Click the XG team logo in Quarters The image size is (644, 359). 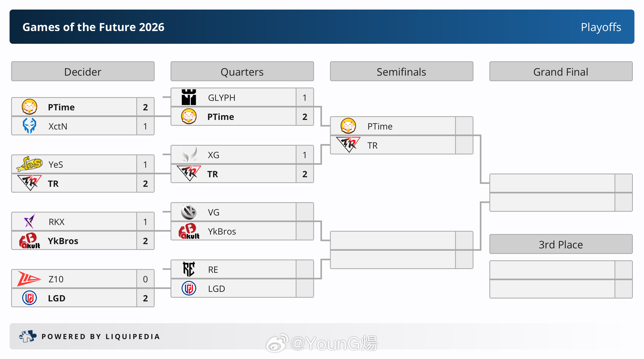(x=189, y=155)
